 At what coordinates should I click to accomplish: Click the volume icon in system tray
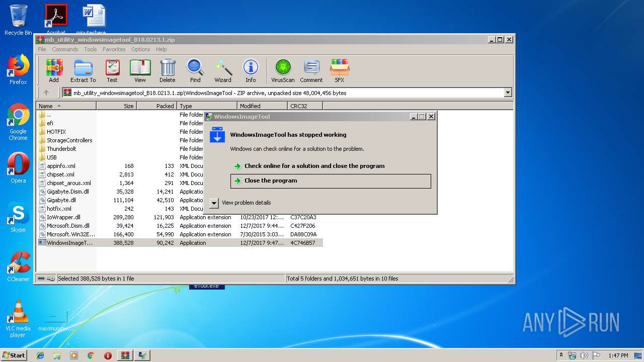[x=584, y=355]
